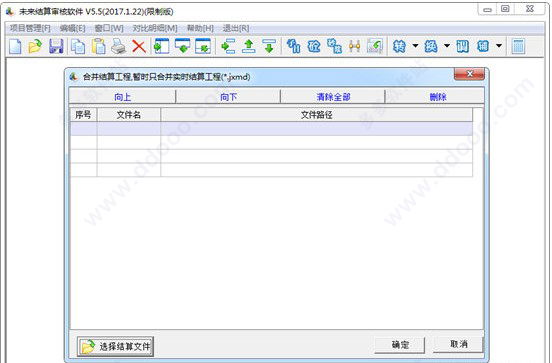
Task: Open the 项目管理[F] menu
Action: point(30,28)
